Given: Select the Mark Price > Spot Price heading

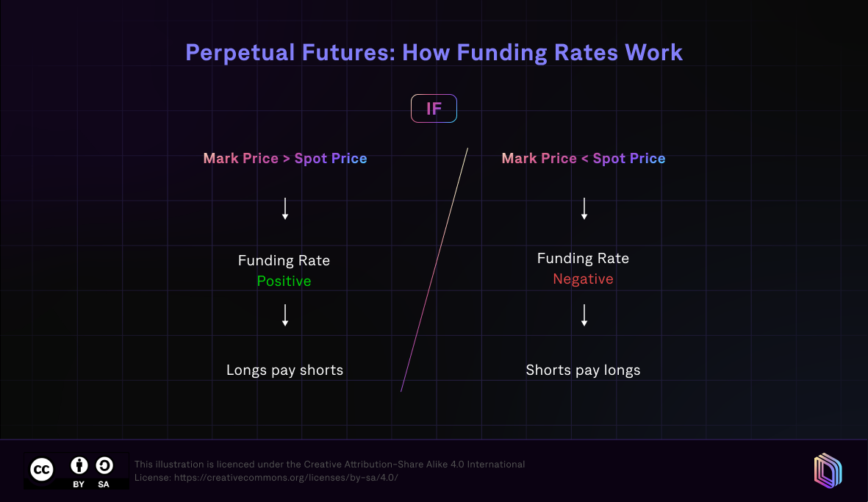Looking at the screenshot, I should (x=285, y=158).
